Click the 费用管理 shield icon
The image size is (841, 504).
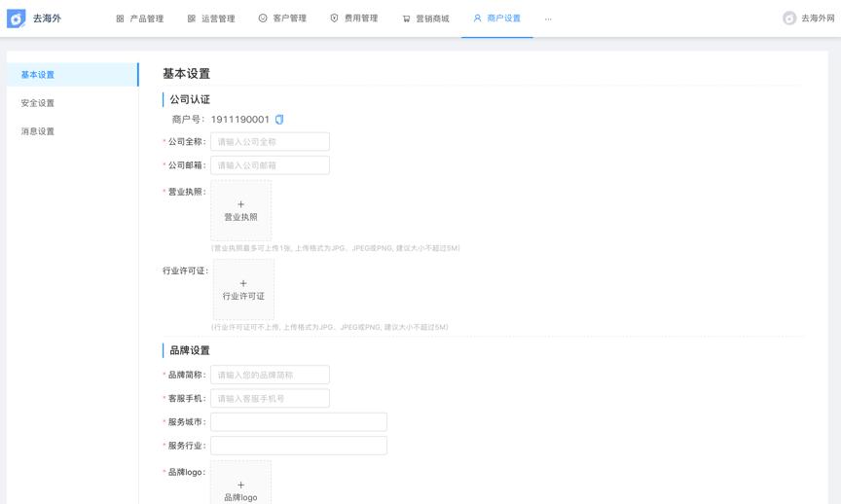pos(334,18)
